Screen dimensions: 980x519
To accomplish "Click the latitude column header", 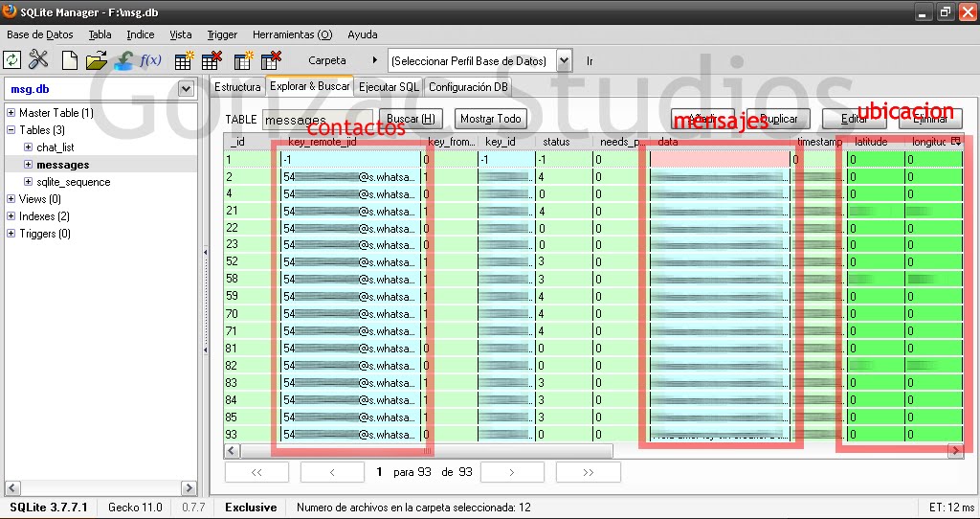I will coord(876,142).
